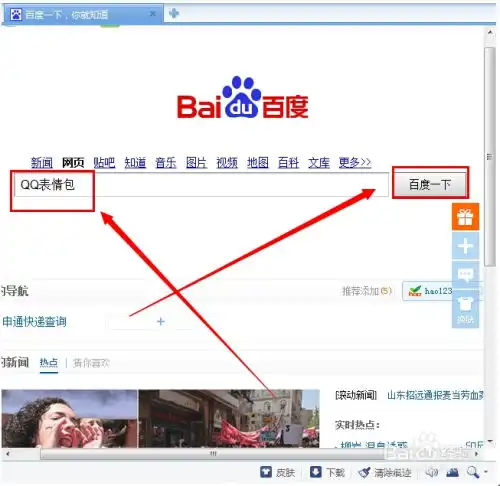This screenshot has height=486, width=500.
Task: Open the news photo of shouting woman
Action: (69, 418)
